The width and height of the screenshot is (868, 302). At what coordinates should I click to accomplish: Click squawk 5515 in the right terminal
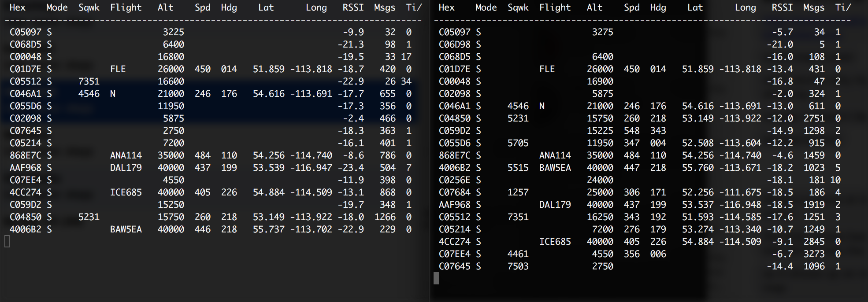[x=518, y=168]
